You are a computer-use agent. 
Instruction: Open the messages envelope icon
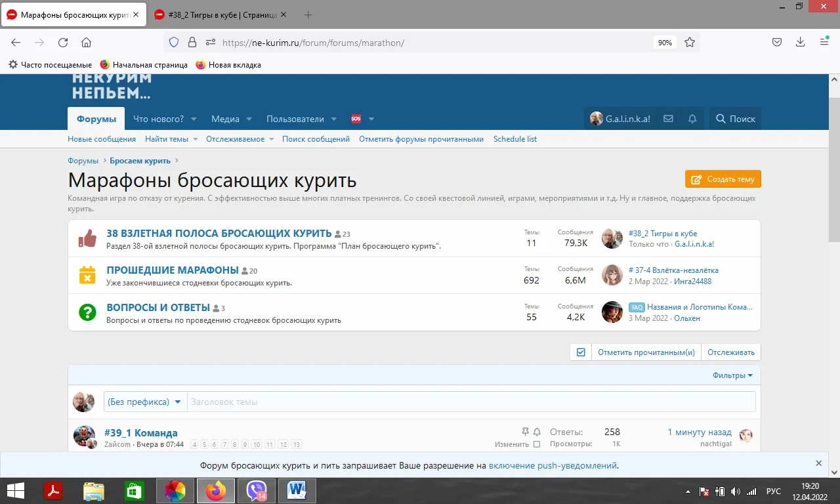tap(668, 118)
